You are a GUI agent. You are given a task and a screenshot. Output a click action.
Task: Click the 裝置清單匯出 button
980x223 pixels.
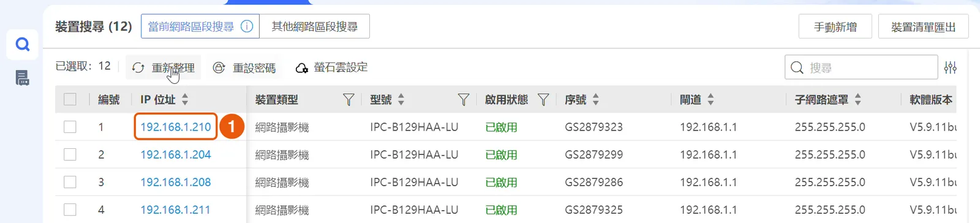tap(923, 27)
